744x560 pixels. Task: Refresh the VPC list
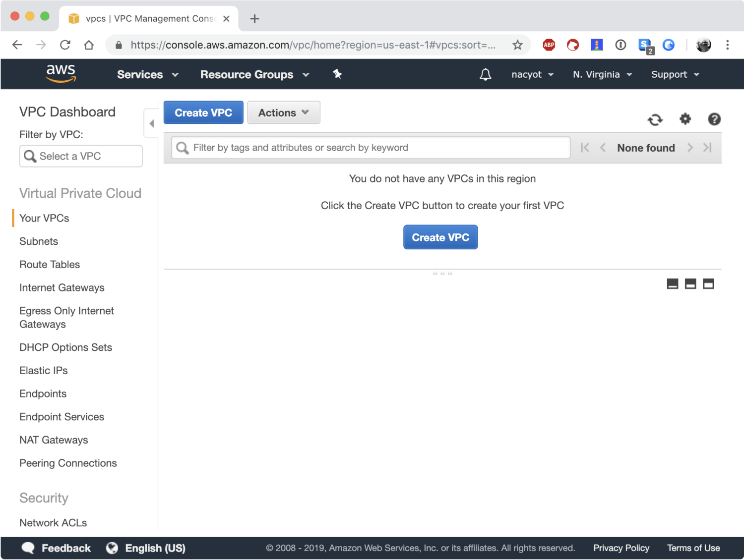pyautogui.click(x=655, y=119)
